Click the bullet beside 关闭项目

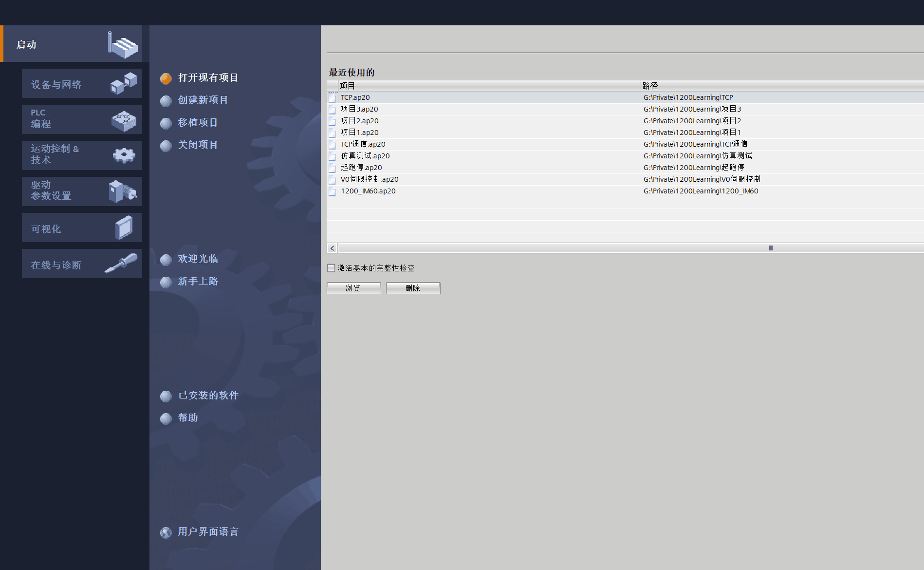click(166, 146)
